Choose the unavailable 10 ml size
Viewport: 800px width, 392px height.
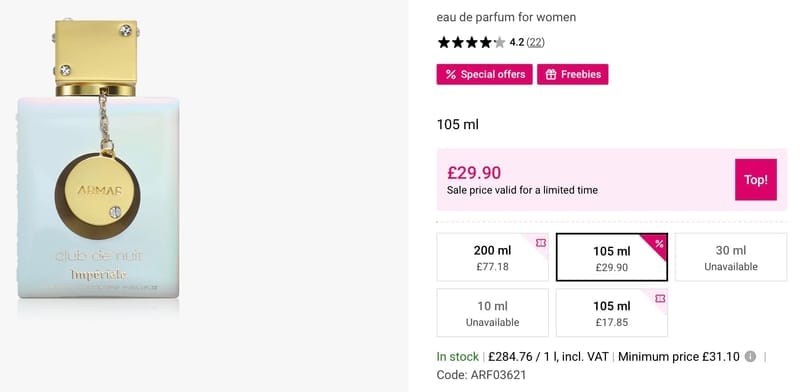492,313
